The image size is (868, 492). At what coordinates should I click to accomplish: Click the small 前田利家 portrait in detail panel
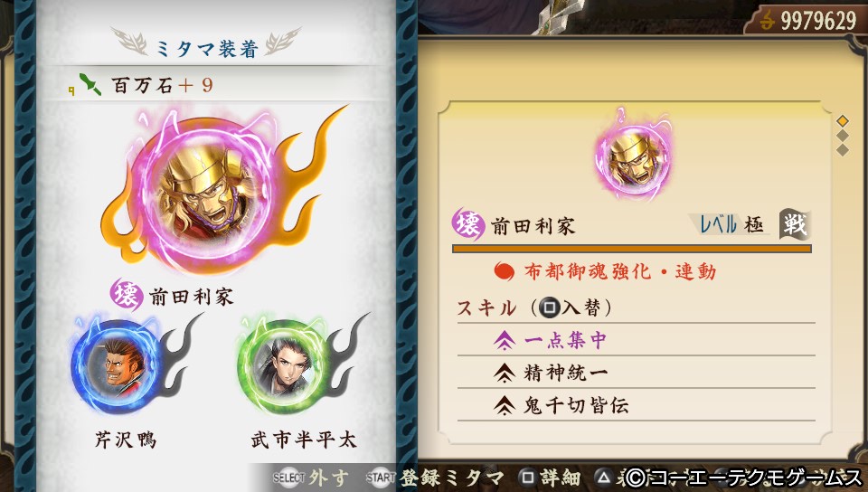(x=633, y=156)
